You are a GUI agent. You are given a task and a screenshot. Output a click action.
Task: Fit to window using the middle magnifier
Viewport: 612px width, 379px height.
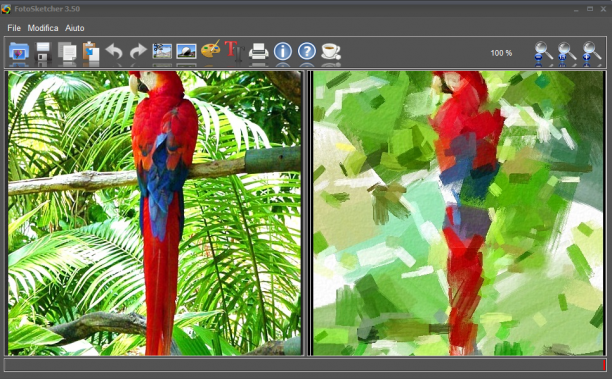(567, 52)
